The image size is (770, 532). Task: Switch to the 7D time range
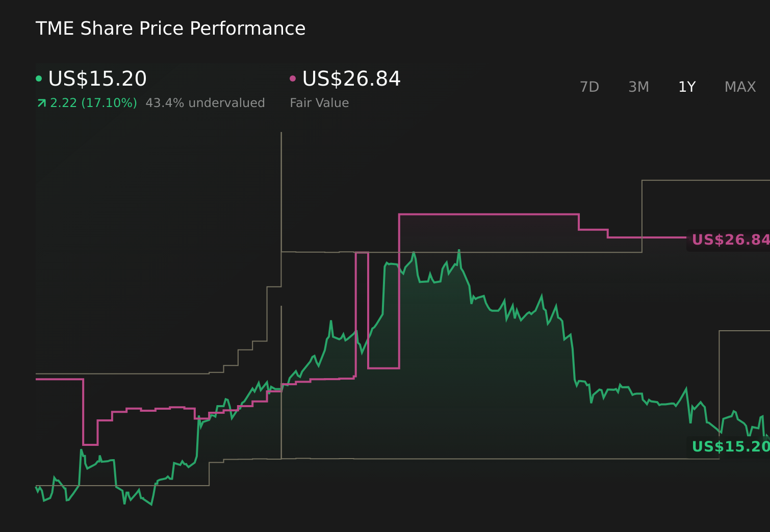tap(589, 87)
